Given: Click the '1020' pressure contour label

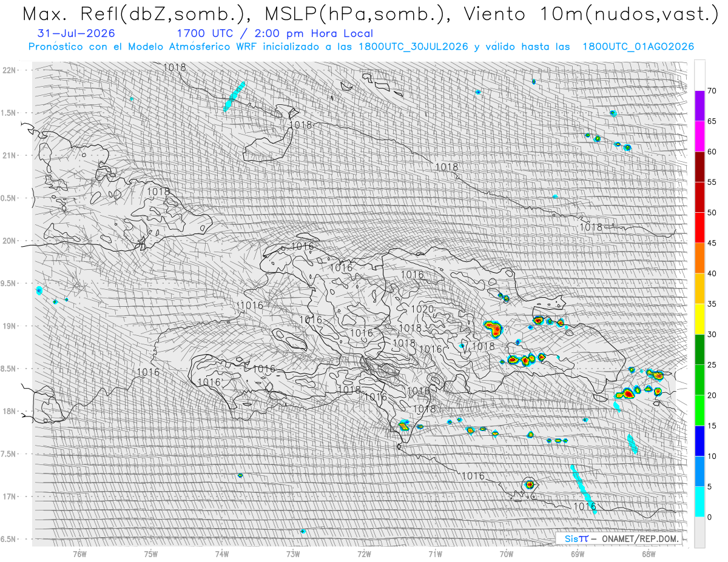Looking at the screenshot, I should (x=422, y=310).
